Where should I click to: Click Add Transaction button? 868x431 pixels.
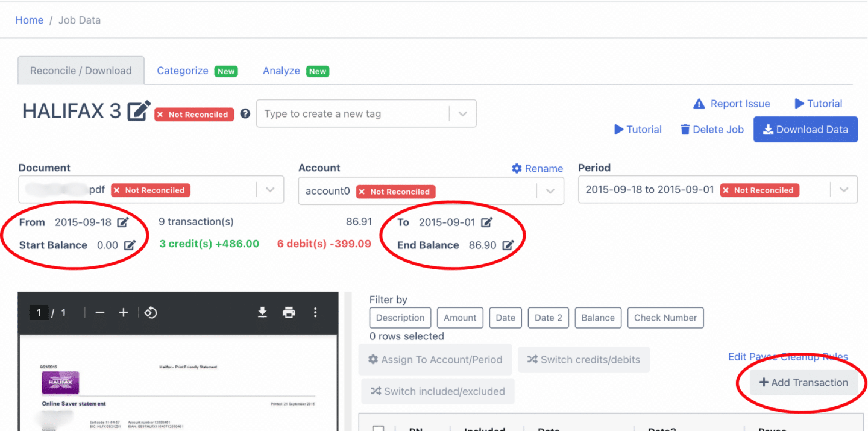(x=804, y=383)
